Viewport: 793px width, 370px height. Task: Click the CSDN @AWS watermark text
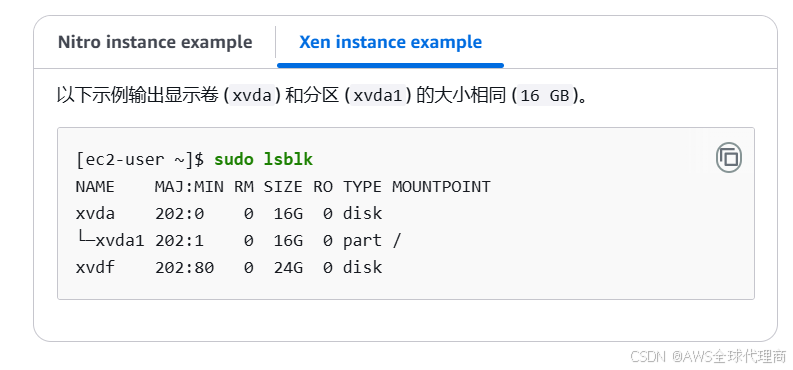pos(709,356)
